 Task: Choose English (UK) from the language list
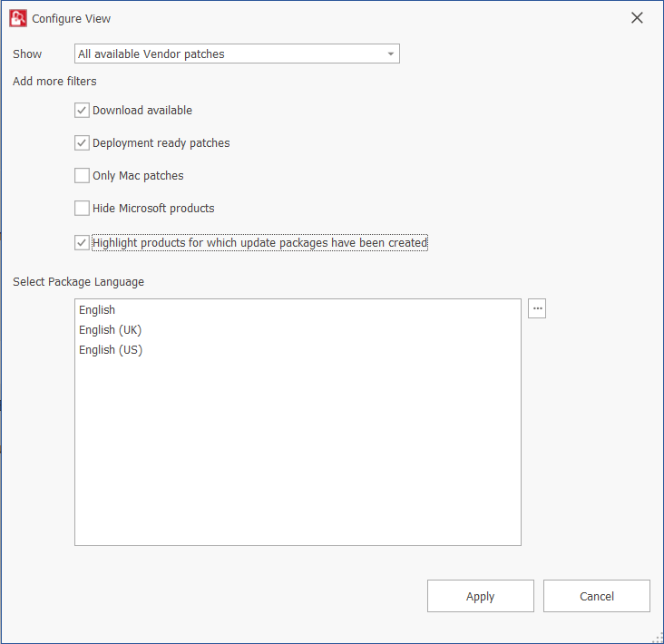click(110, 330)
